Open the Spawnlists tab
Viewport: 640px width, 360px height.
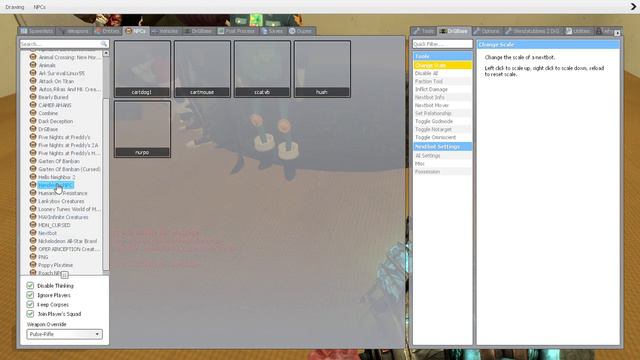tap(37, 31)
